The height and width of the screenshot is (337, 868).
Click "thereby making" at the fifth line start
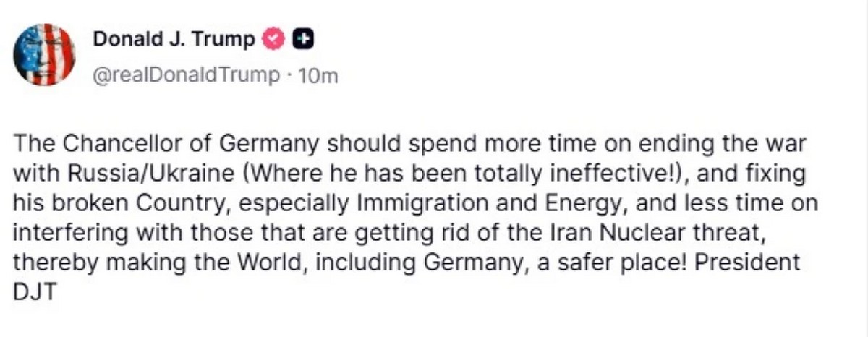click(92, 263)
